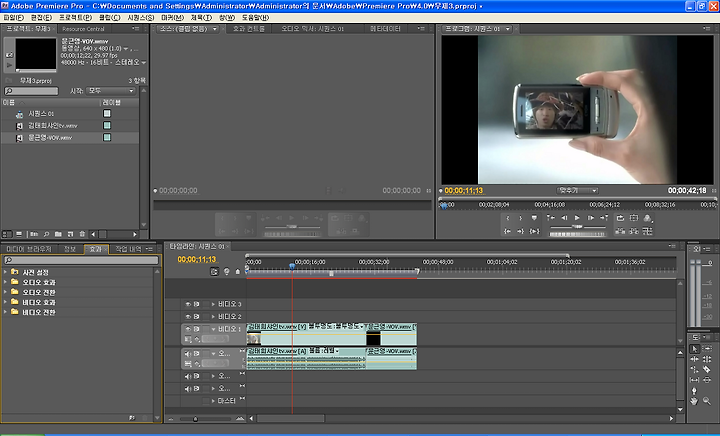Open Output settings button in Program monitor
This screenshot has height=436, width=720.
(647, 218)
